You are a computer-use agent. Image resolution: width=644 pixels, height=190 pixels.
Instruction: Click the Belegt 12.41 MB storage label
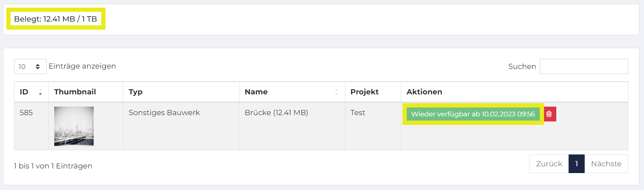click(56, 19)
